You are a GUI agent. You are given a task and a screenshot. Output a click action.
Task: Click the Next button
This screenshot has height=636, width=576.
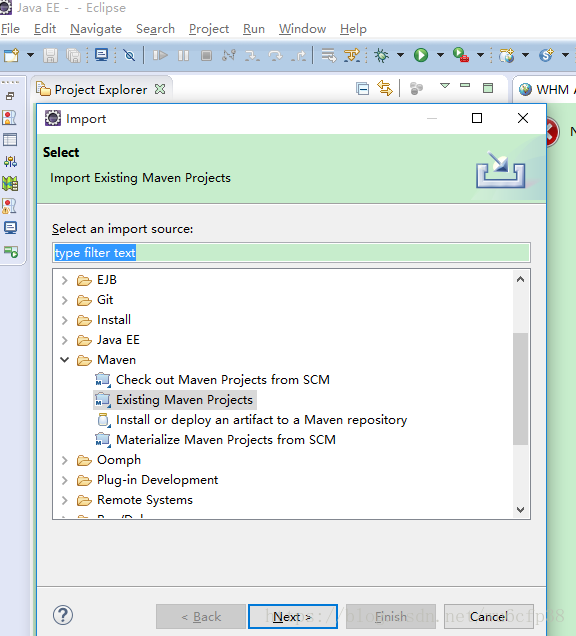293,617
